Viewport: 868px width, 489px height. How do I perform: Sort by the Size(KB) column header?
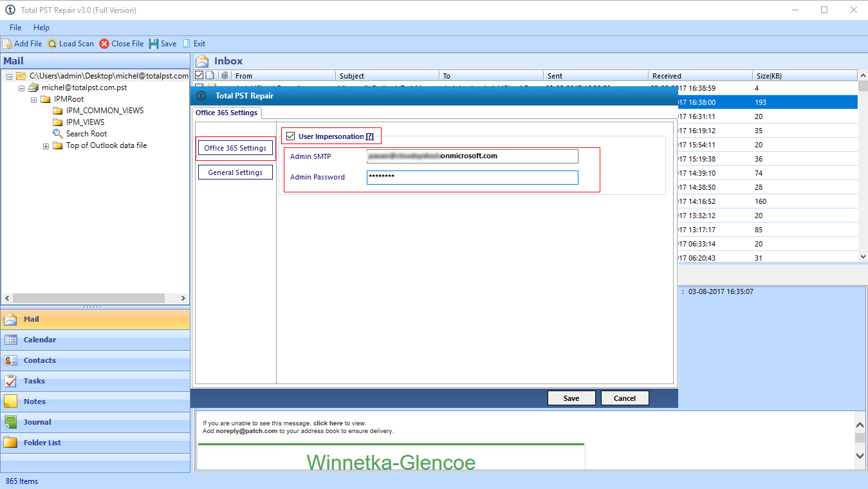pos(804,76)
